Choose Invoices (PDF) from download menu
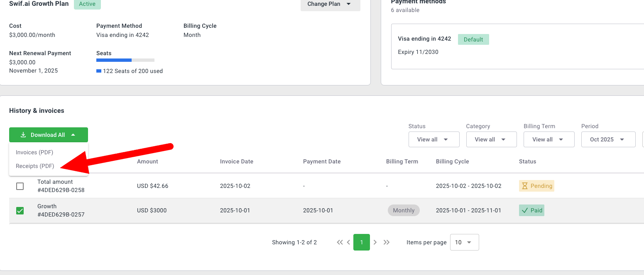This screenshot has width=644, height=275. tap(35, 152)
